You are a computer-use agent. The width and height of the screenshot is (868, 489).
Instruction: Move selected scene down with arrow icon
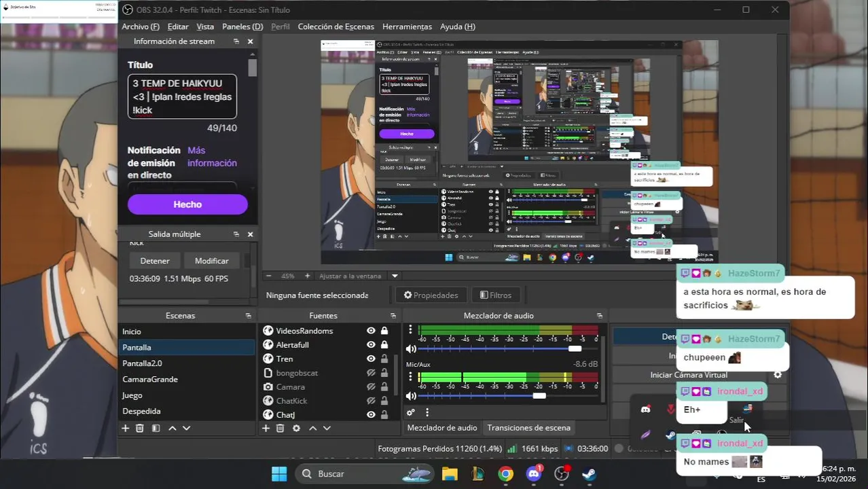(187, 429)
